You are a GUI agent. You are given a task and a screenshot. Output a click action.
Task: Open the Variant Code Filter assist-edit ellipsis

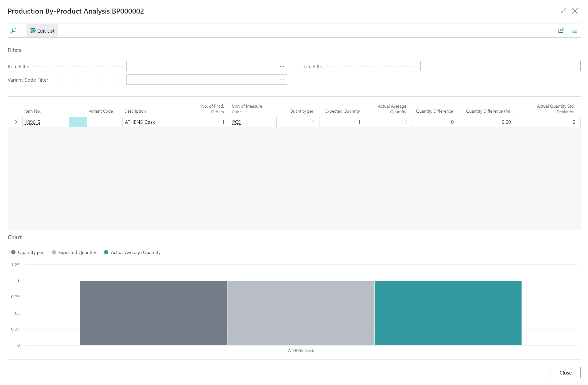[x=282, y=80]
